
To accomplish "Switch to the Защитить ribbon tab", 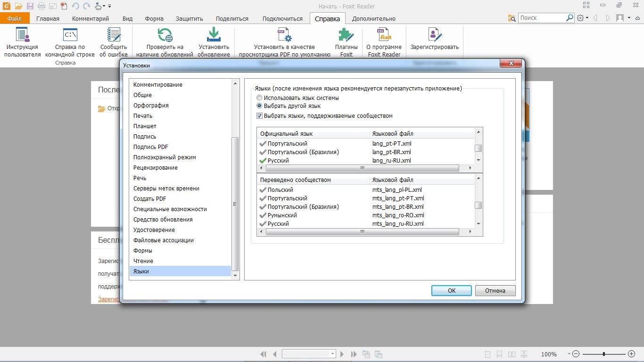I will pos(189,18).
